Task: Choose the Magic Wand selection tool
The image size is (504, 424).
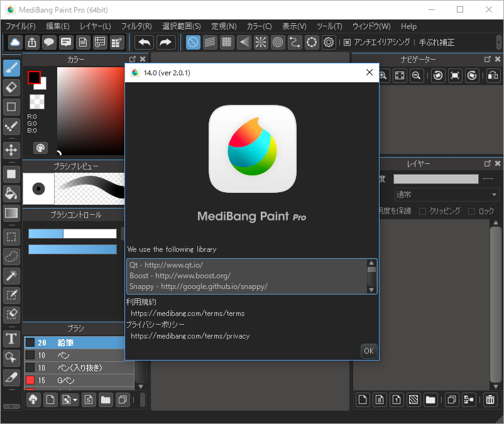Action: click(x=11, y=276)
